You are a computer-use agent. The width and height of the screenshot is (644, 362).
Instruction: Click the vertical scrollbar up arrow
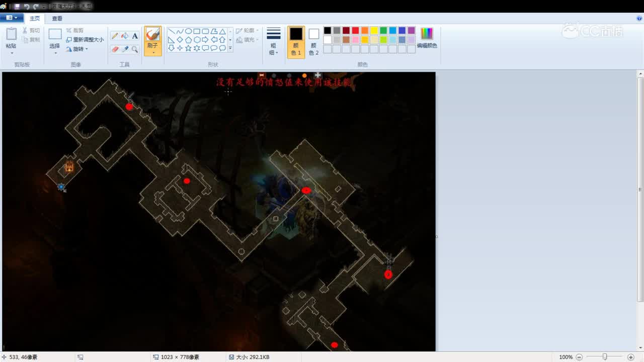coord(640,74)
